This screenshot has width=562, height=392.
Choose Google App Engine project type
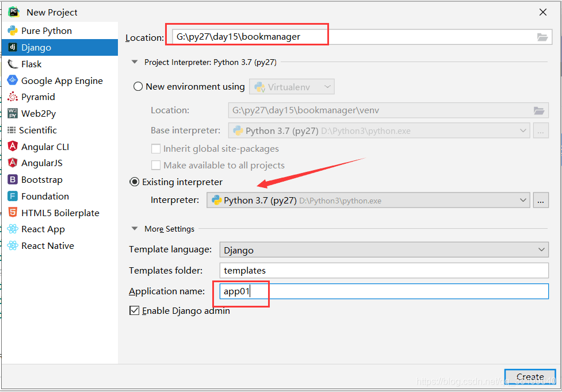point(60,80)
